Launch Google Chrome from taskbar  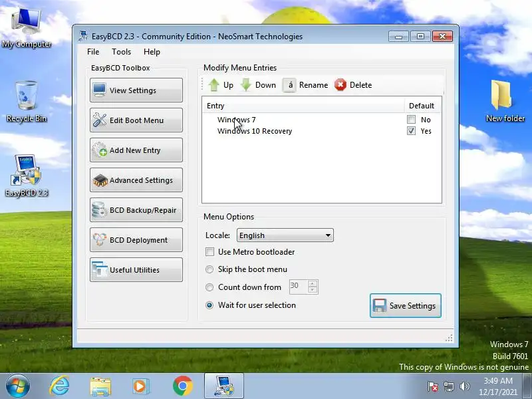[x=182, y=386]
